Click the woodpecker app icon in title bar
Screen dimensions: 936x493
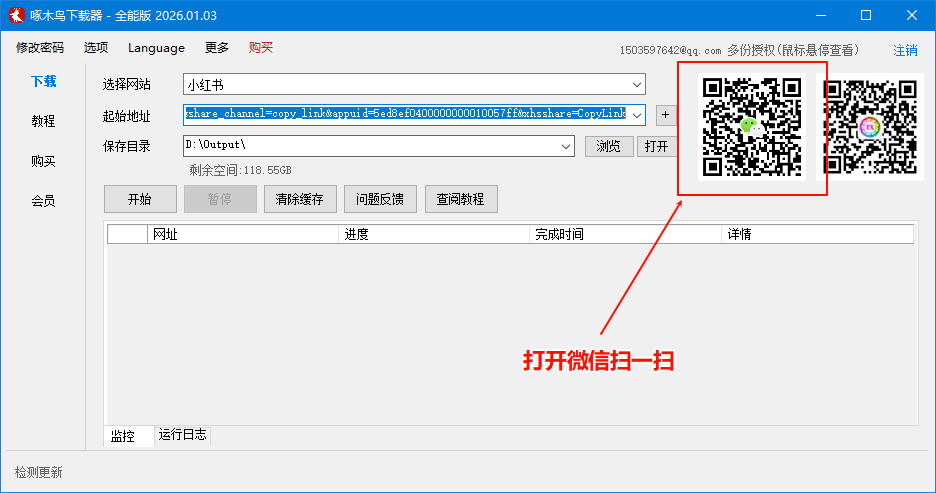pos(17,15)
